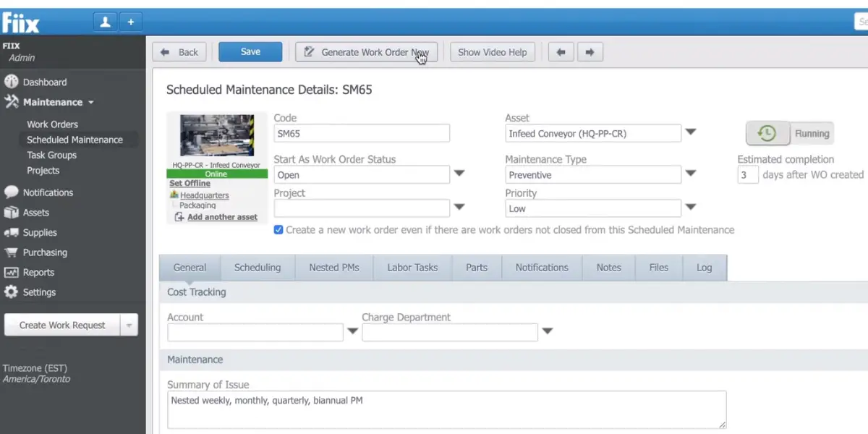Screen dimensions: 868x434
Task: Click the user profile icon in top bar
Action: (106, 22)
